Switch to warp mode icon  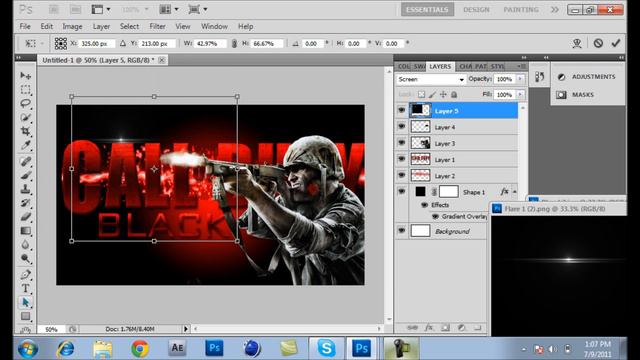coord(577,43)
